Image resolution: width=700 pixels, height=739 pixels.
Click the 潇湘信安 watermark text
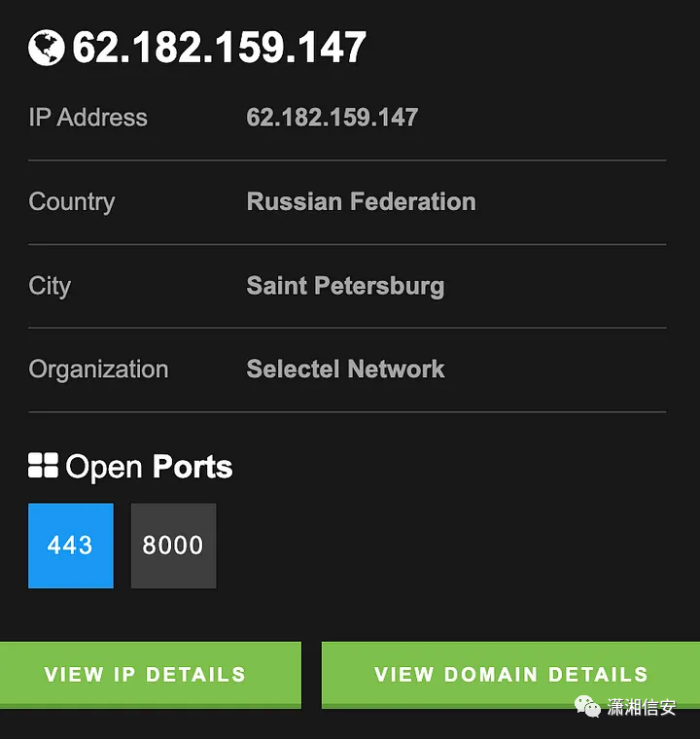point(642,706)
